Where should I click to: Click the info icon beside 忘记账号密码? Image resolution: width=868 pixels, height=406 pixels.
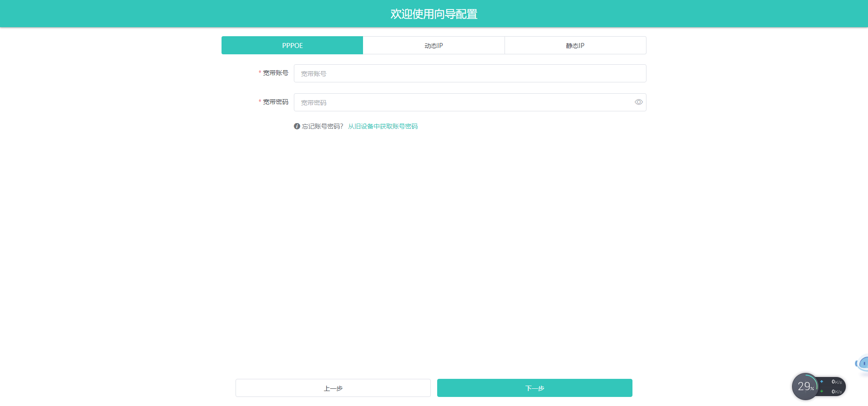pyautogui.click(x=297, y=126)
